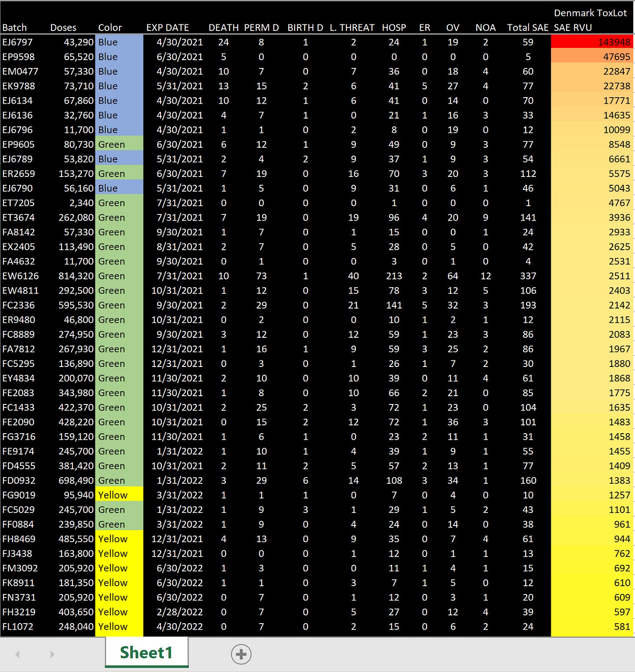Viewport: 635px width, 672px height.
Task: Select batch cell FD0932
Action: click(18, 480)
